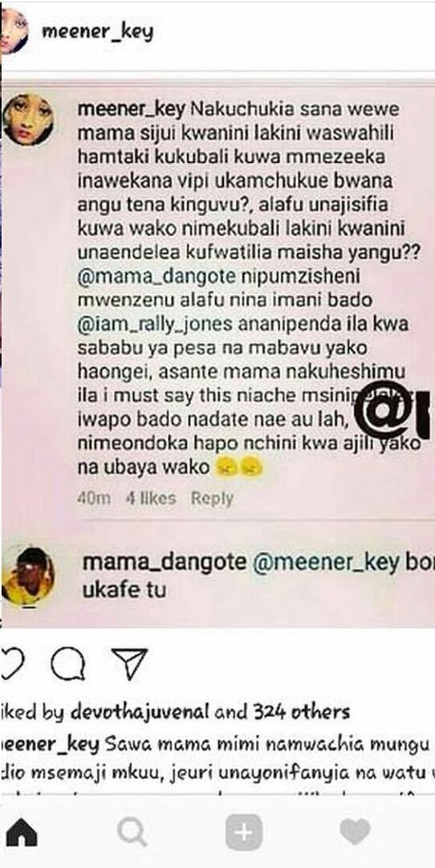Open the @iam_rally_jones mention
This screenshot has width=435, height=868.
tap(154, 324)
